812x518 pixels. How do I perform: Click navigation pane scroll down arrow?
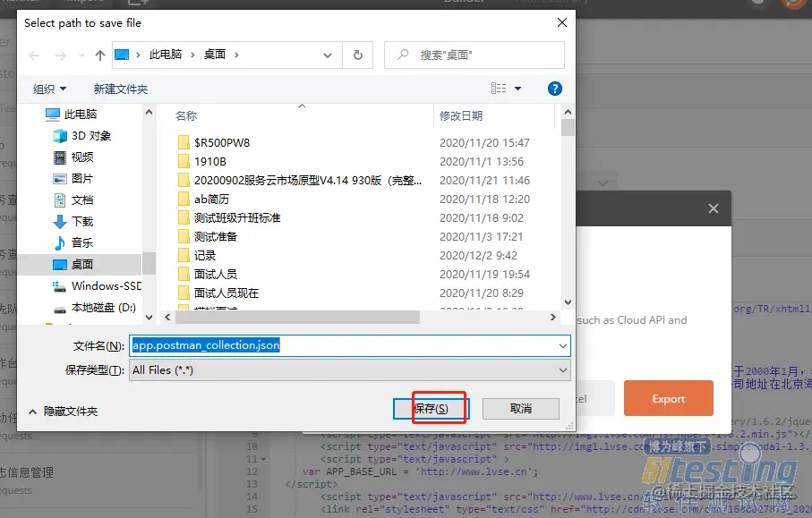[x=150, y=318]
